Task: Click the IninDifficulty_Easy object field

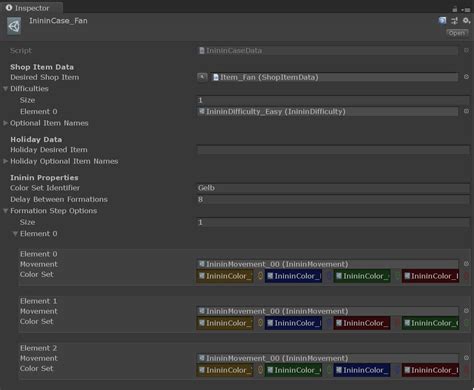Action: coord(327,111)
